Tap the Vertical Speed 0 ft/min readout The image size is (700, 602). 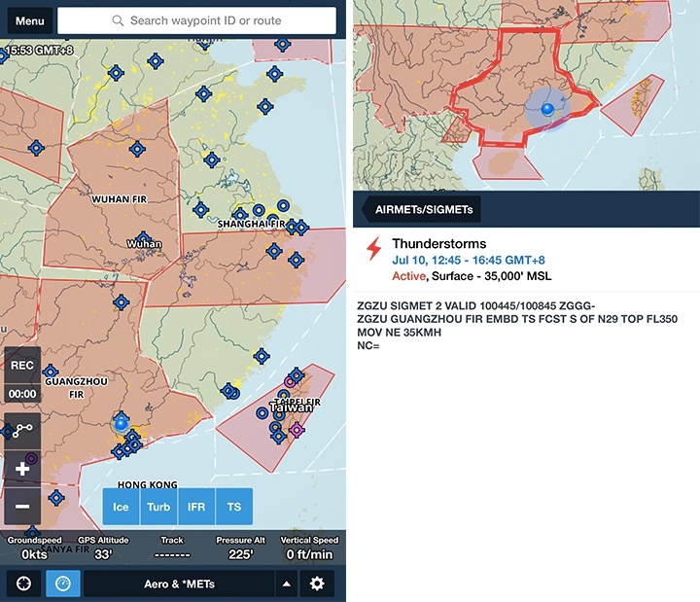[309, 548]
